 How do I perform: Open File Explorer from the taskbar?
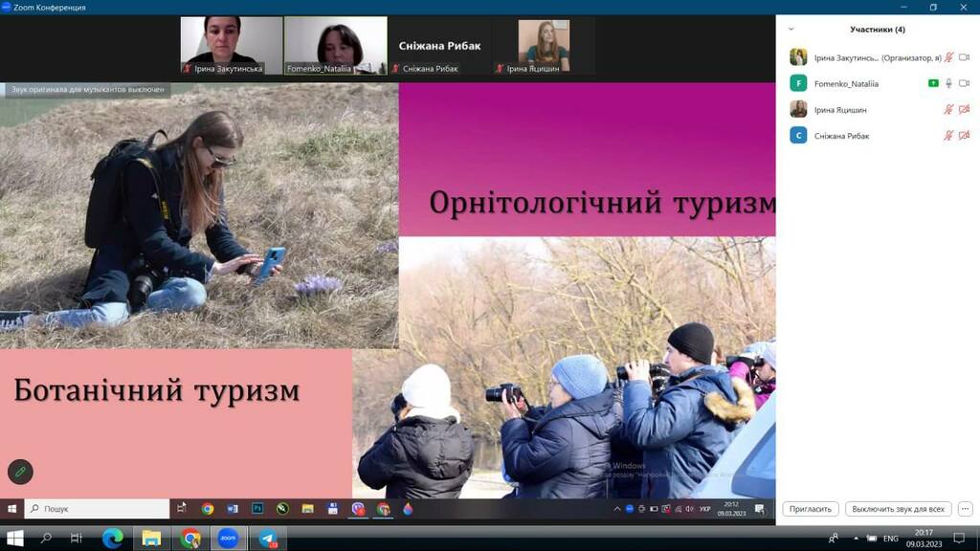point(151,539)
